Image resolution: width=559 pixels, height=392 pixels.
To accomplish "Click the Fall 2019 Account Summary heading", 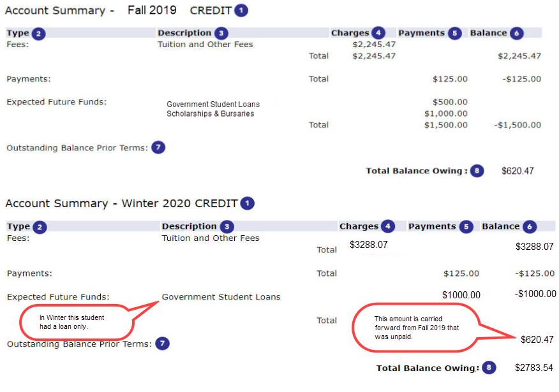I will pos(91,11).
